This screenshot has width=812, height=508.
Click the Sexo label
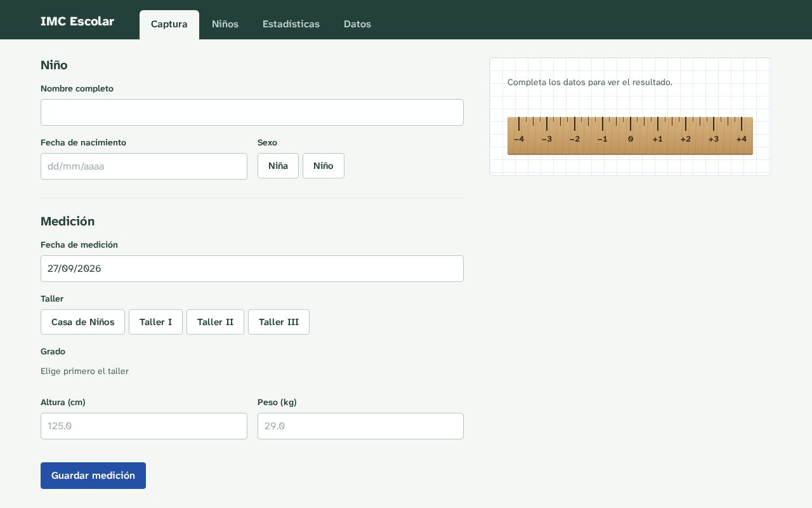click(267, 143)
